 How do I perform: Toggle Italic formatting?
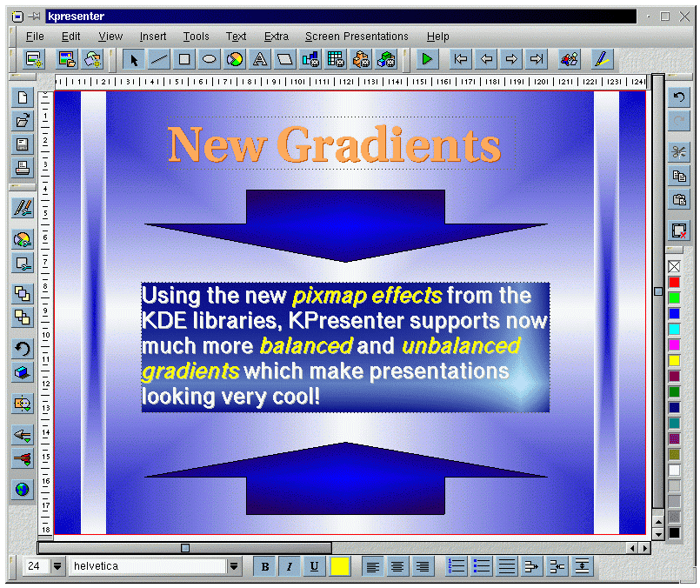(x=290, y=566)
